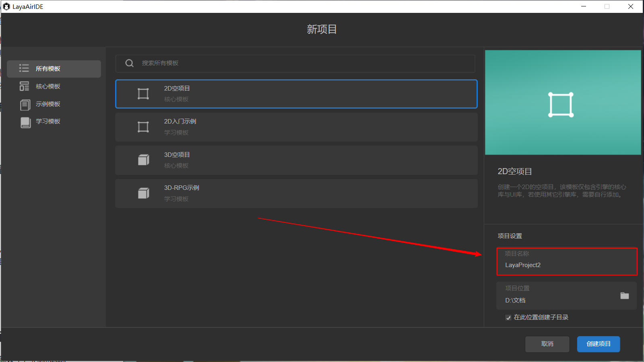
Task: Switch to 核心模板 category
Action: (48, 86)
